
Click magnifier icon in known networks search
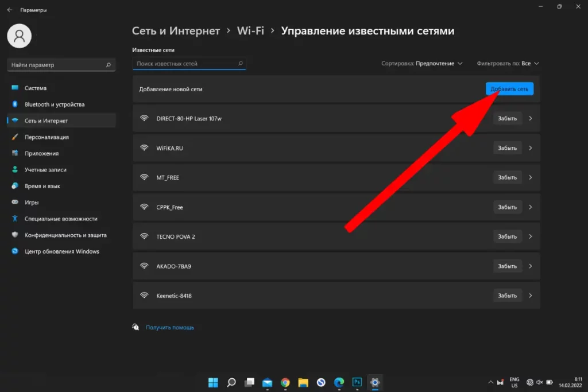pos(241,63)
